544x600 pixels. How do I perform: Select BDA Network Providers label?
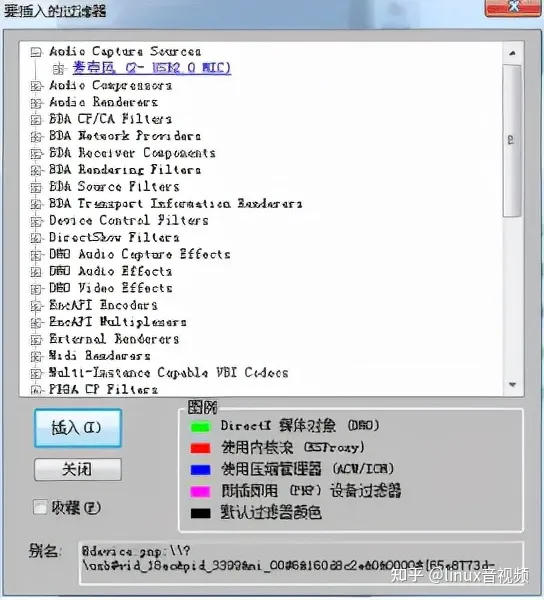click(x=125, y=136)
